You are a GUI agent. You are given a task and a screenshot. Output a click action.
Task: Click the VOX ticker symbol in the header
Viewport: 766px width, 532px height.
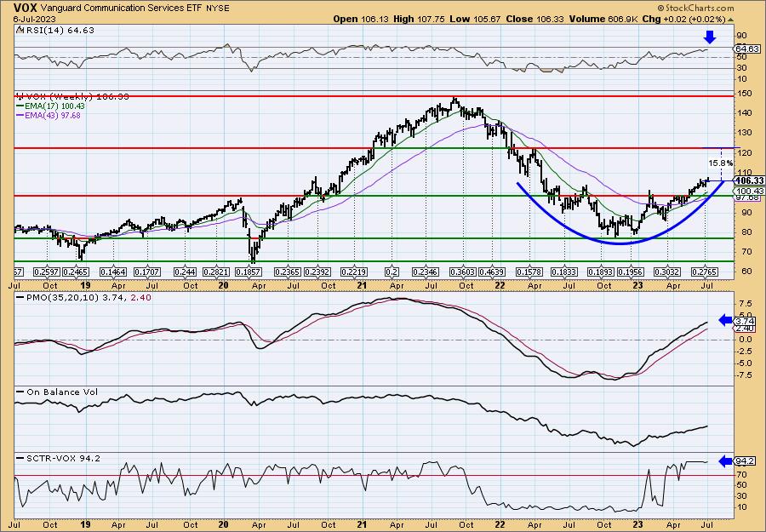point(26,8)
